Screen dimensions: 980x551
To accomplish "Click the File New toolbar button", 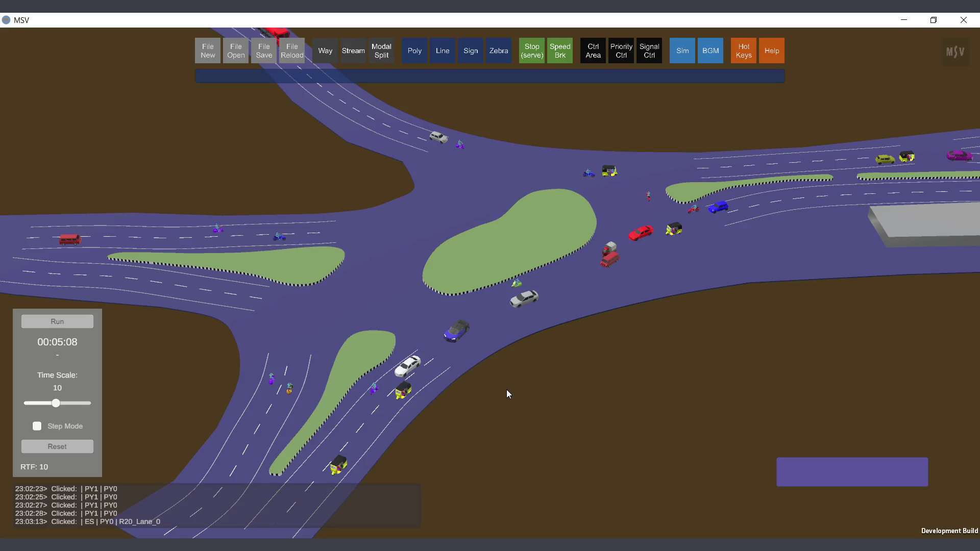I will (208, 51).
